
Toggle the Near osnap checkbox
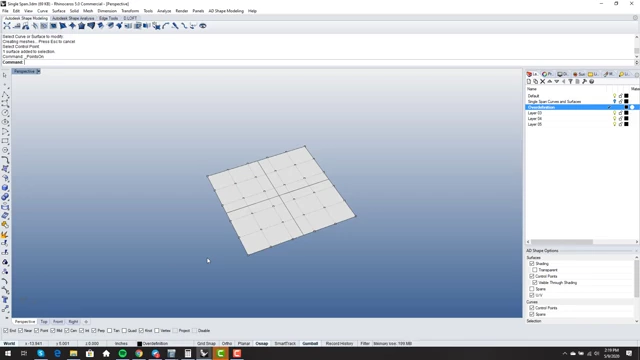coord(20,331)
